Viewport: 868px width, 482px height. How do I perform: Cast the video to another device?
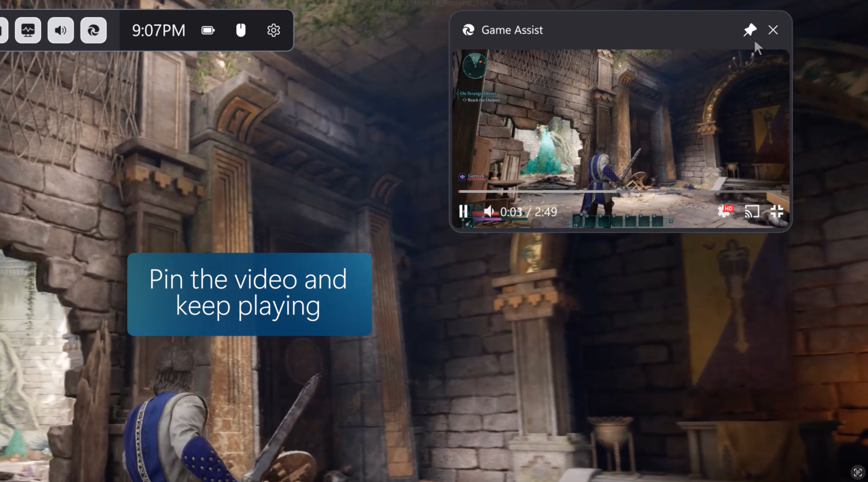751,211
